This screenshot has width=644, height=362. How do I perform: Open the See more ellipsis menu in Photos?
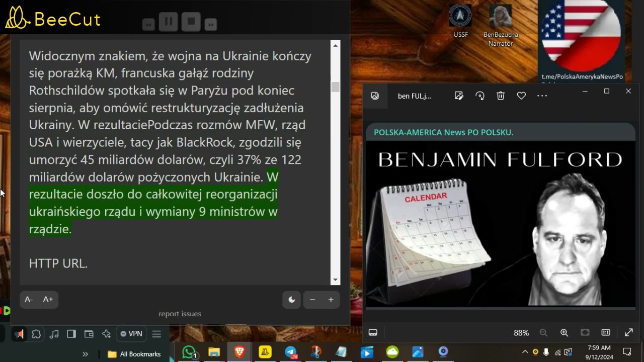pos(542,96)
